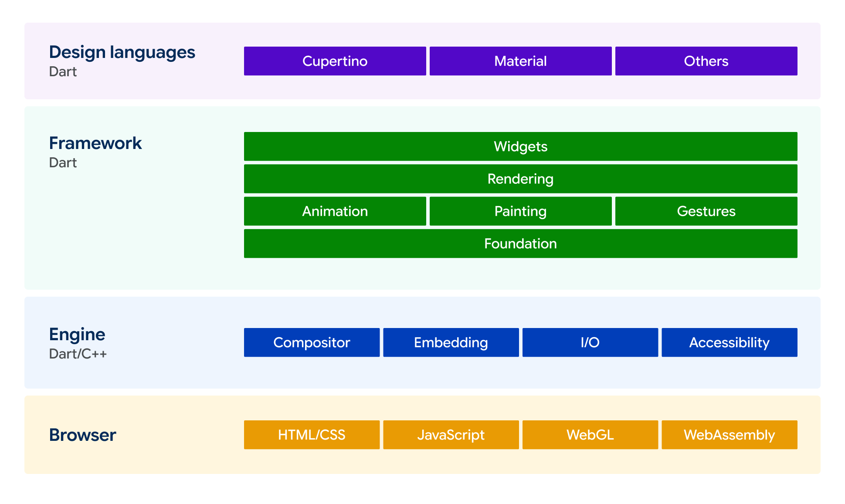Click the Cupertino block
Viewport: 845px width, 504px height.
click(335, 61)
